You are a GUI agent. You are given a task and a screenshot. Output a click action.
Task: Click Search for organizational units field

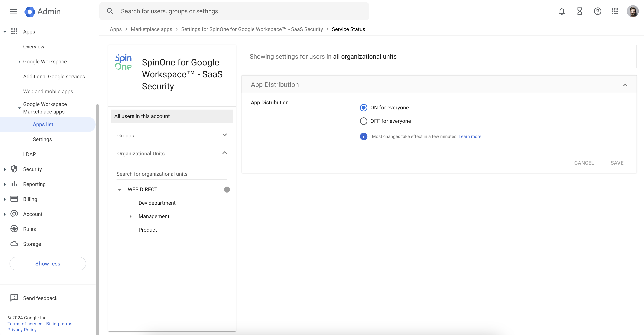171,174
